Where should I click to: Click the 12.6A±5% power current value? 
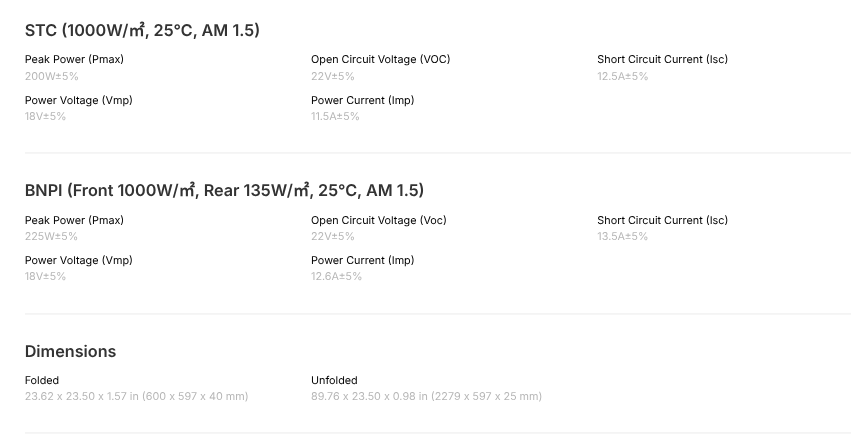point(336,276)
